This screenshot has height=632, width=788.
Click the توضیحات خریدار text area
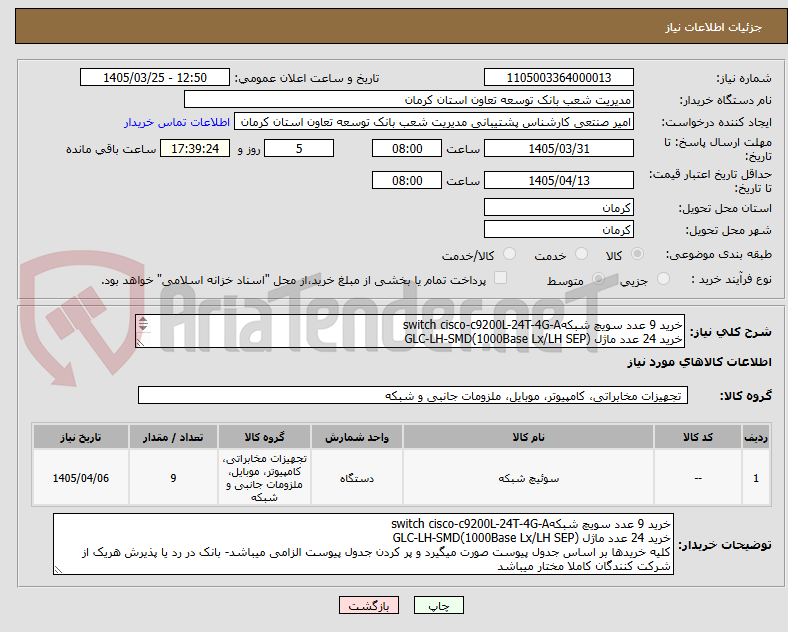[363, 544]
